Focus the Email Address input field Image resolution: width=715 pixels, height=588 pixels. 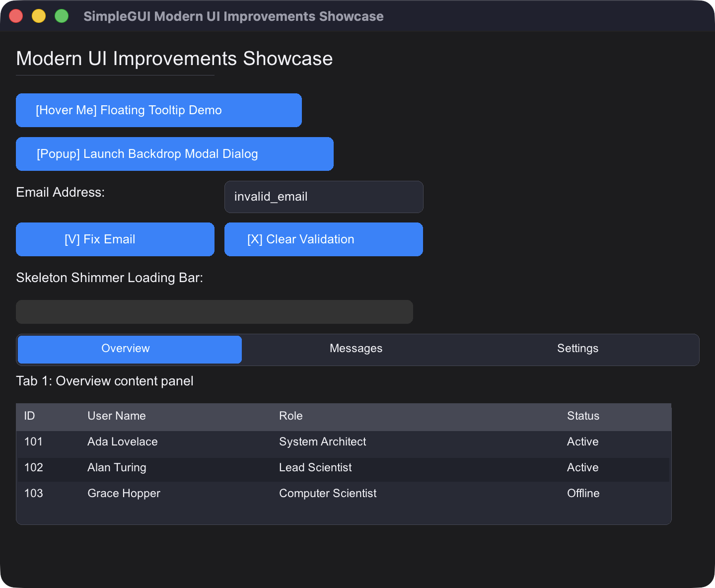pyautogui.click(x=324, y=197)
